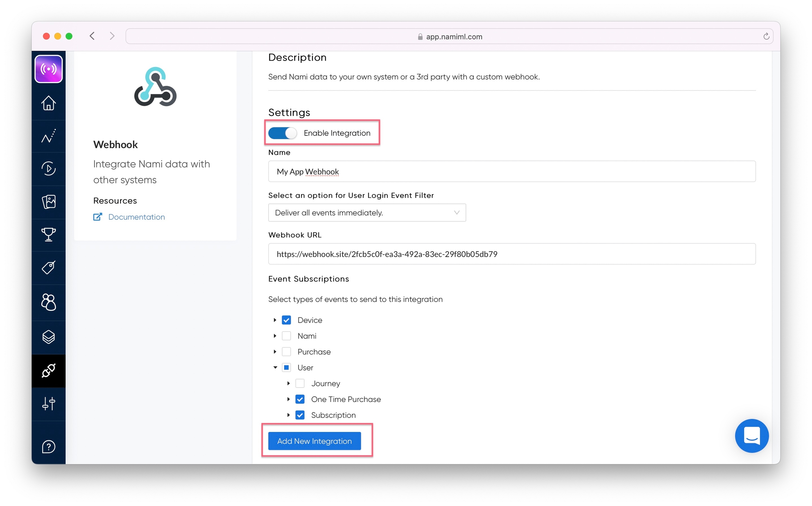The image size is (812, 506).
Task: Open the stacked layers icon
Action: 49,337
